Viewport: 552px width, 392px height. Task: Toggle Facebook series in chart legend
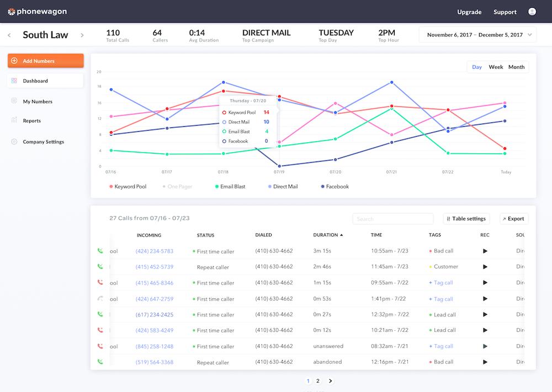click(x=335, y=187)
